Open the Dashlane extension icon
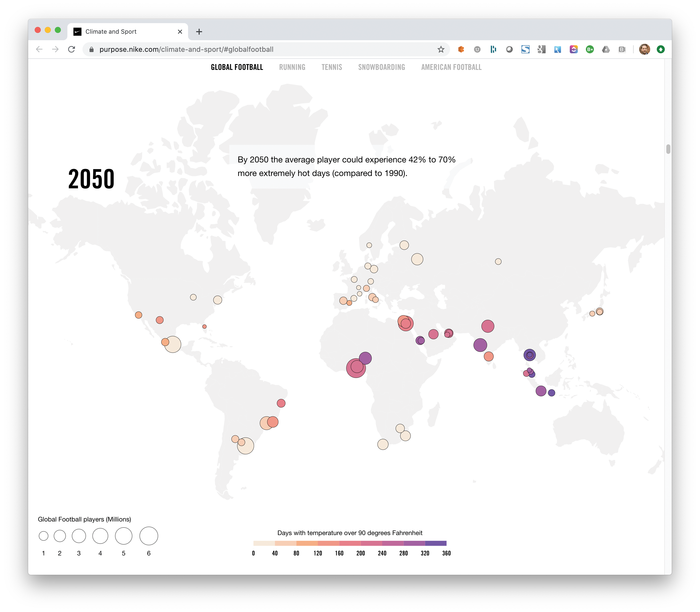This screenshot has height=612, width=700. point(493,50)
